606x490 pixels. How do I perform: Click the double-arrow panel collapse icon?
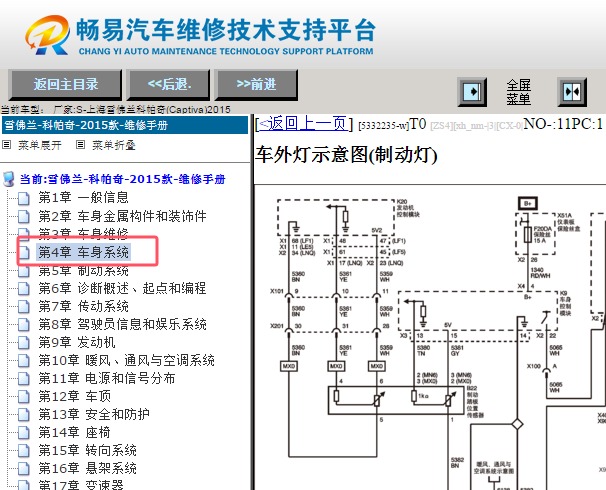572,92
